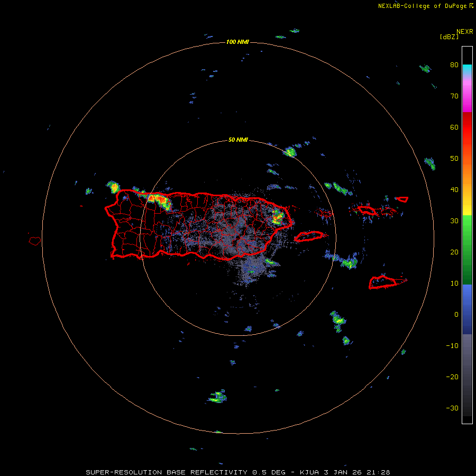This screenshot has width=476, height=476.
Task: Click the storm cell off the island's northwest corner
Action: [113, 186]
